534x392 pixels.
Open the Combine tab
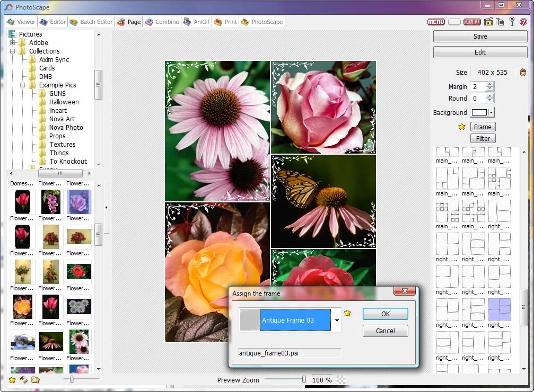162,22
